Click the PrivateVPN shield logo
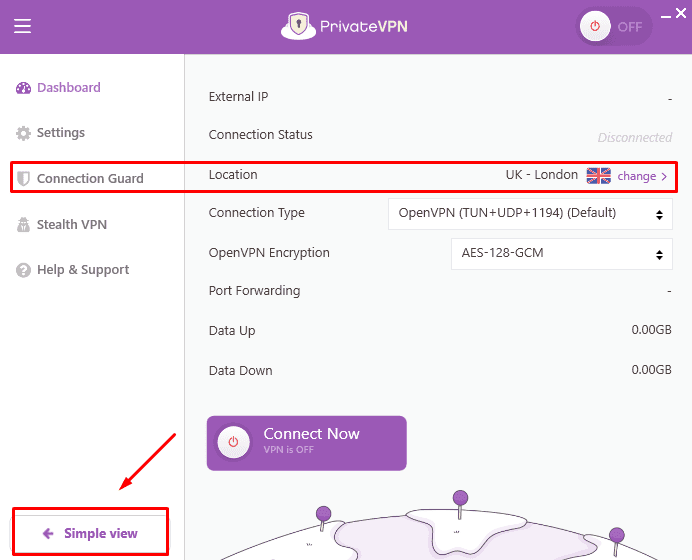Viewport: 692px width, 560px height. [294, 26]
